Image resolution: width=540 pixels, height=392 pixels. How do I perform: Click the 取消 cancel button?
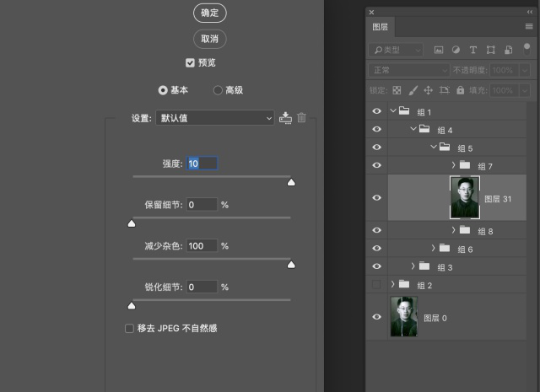click(x=209, y=39)
